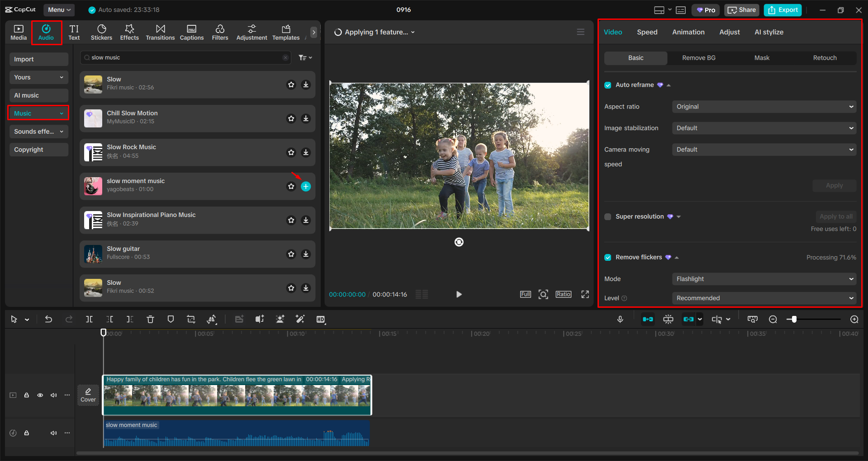Favorite the Slow guitar track
Viewport: 868px width, 461px height.
(291, 254)
